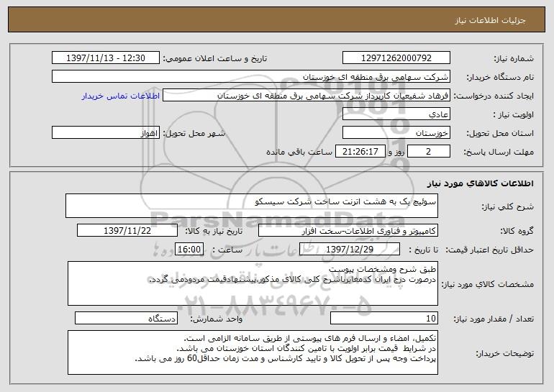Click the label تاریخ و ساعت اعلان عمومی

[x=215, y=58]
